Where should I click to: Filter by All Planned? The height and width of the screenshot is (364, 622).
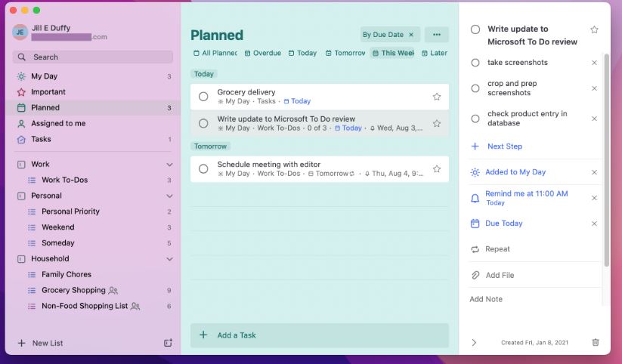point(215,53)
